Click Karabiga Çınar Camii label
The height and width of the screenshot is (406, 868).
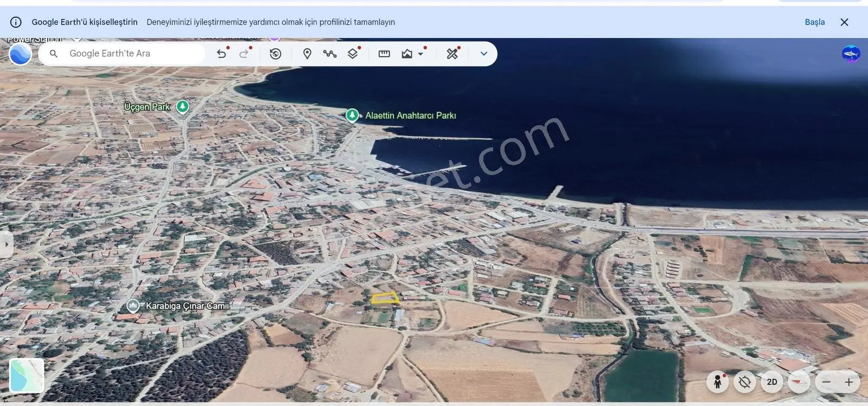(x=187, y=306)
